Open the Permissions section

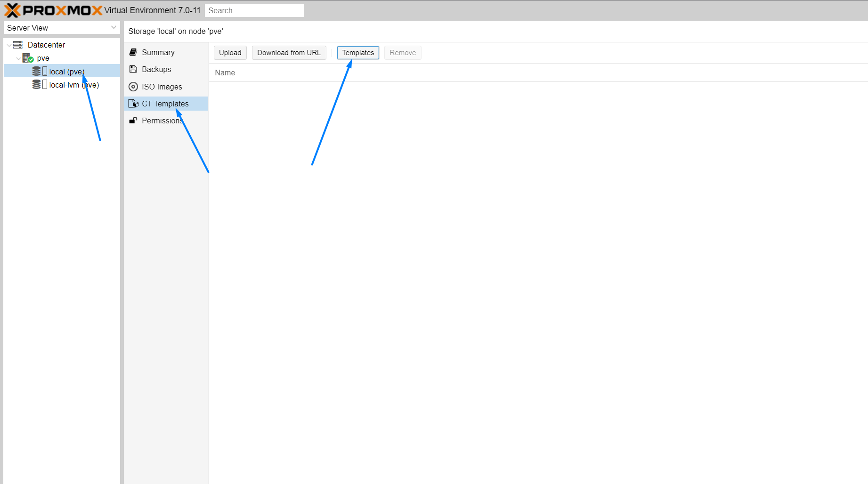(x=166, y=121)
